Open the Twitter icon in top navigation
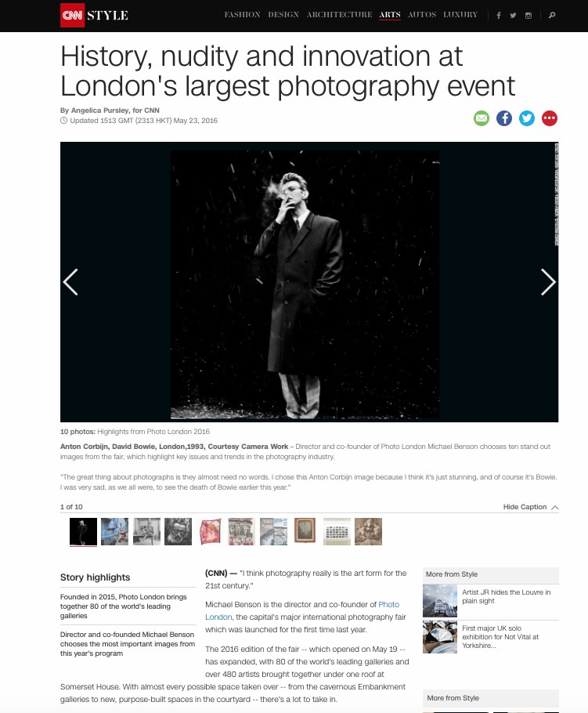 point(513,16)
